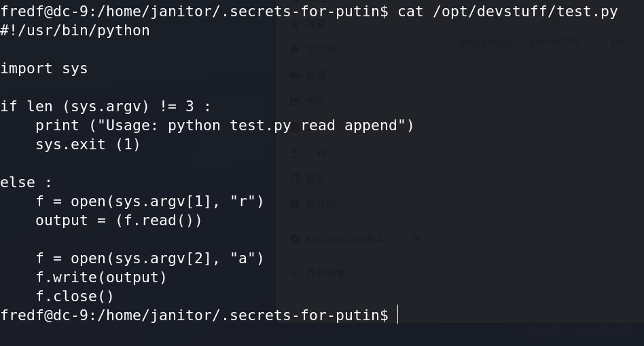Open the 主目录 sidebar entry

pyautogui.click(x=321, y=50)
